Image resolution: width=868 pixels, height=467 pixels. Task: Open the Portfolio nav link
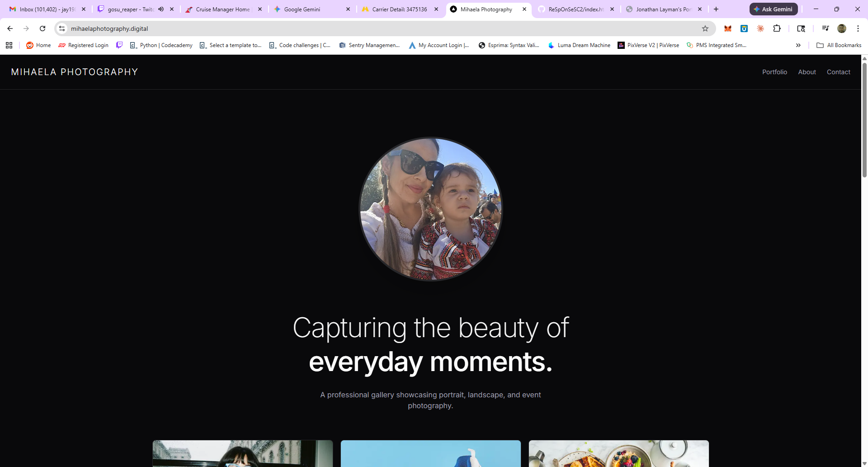pos(774,72)
